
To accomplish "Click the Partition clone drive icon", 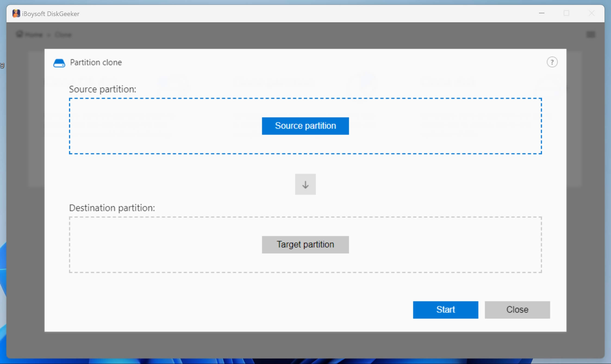I will tap(59, 63).
